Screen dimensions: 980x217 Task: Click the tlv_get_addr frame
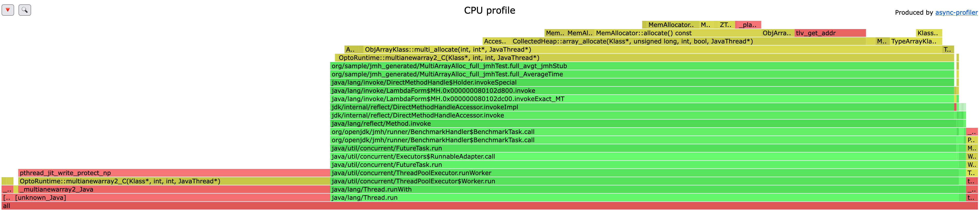(x=830, y=33)
